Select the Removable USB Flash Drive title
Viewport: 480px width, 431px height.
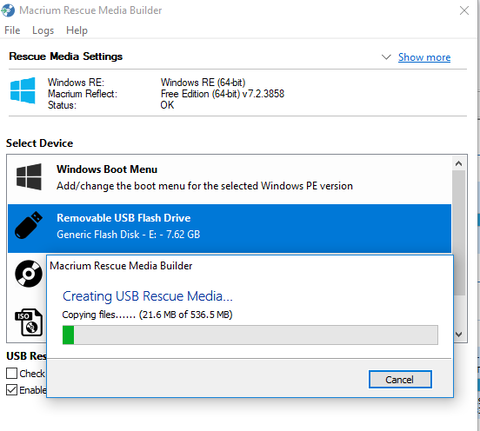123,218
